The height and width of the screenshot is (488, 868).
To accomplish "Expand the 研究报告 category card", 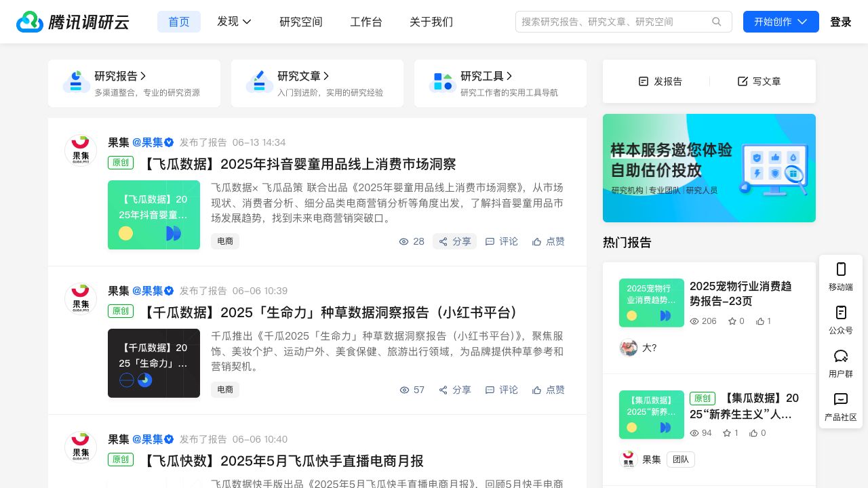I will 120,76.
